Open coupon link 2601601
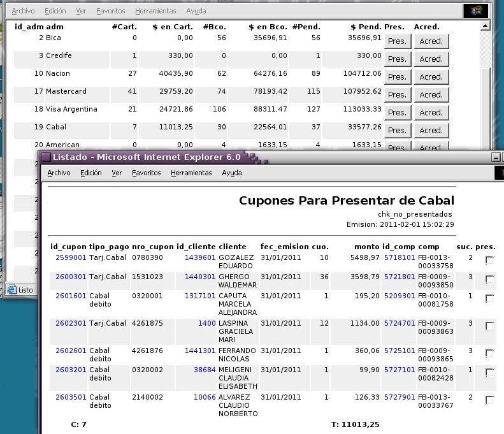Image resolution: width=504 pixels, height=434 pixels. [x=71, y=296]
